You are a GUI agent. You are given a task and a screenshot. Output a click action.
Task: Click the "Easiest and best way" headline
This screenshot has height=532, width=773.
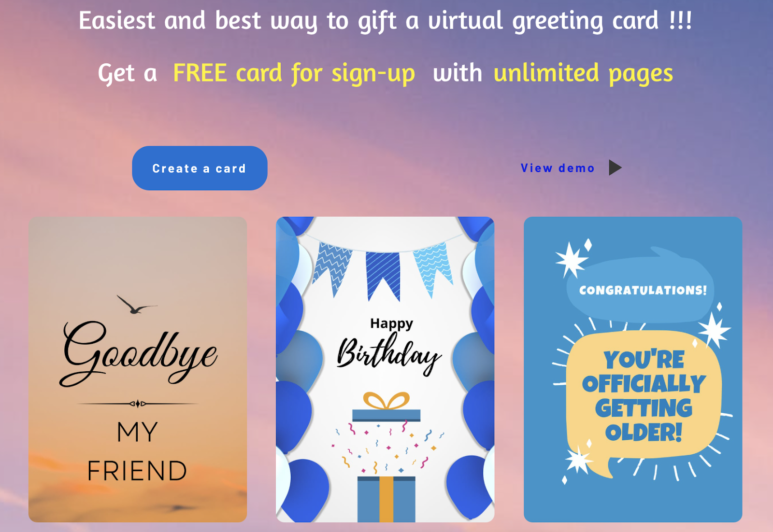[386, 21]
